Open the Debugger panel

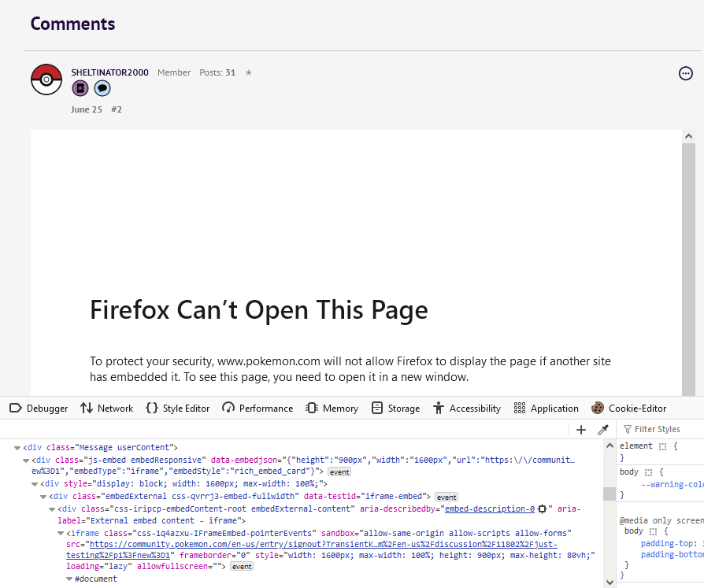[39, 408]
